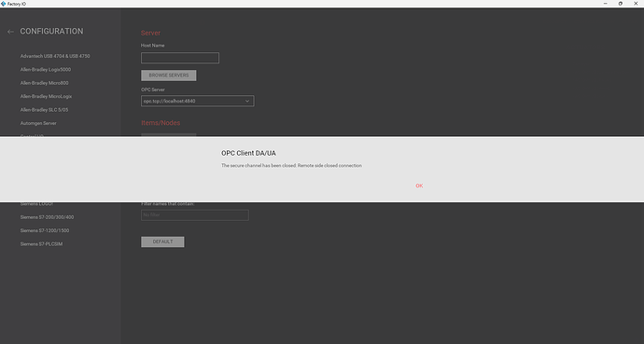644x344 pixels.
Task: Click the back arrow next to CONFIGURATION
Action: (x=10, y=32)
